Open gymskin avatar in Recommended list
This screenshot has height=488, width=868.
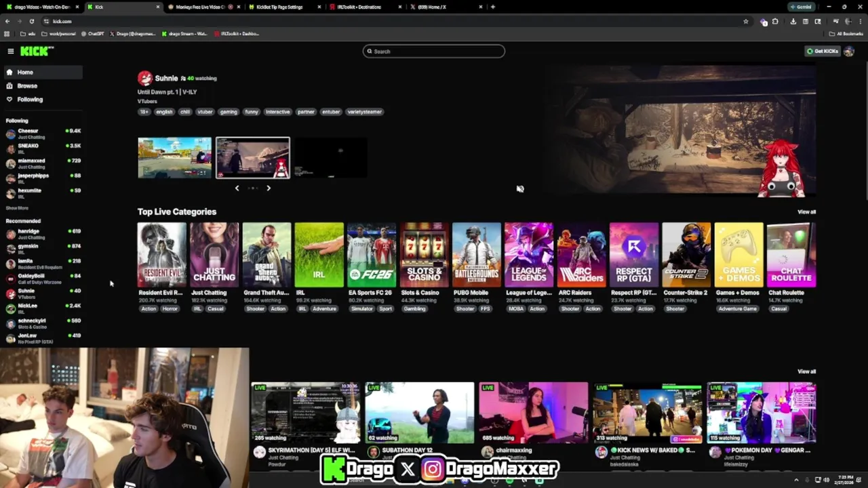(11, 249)
